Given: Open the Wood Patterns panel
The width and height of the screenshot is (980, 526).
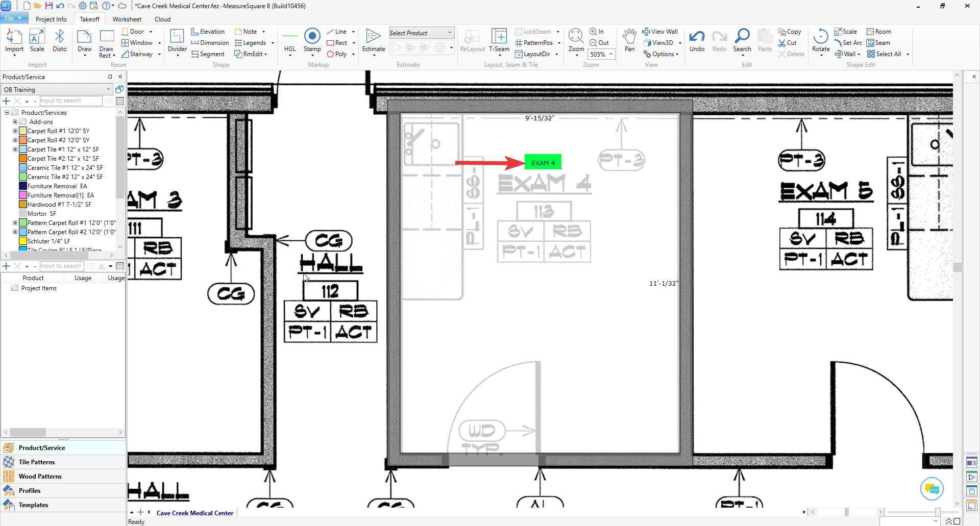Looking at the screenshot, I should (63, 477).
